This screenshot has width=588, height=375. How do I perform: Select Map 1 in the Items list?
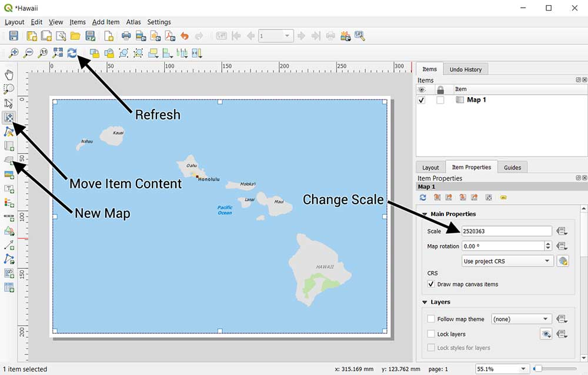pyautogui.click(x=476, y=100)
